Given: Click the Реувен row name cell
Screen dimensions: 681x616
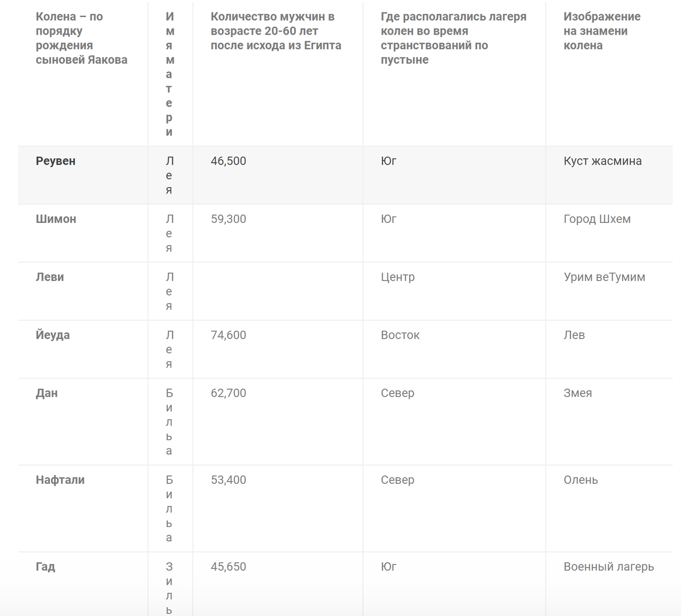Looking at the screenshot, I should pos(56,161).
